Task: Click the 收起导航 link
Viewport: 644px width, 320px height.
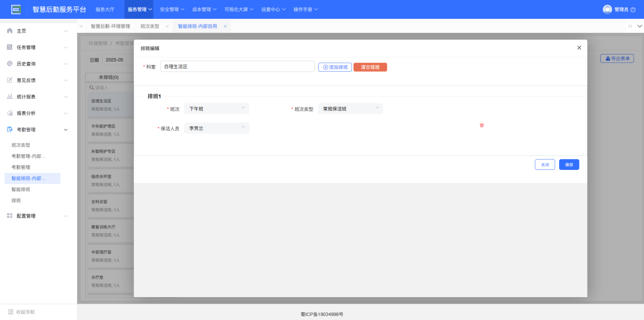Action: tap(25, 312)
